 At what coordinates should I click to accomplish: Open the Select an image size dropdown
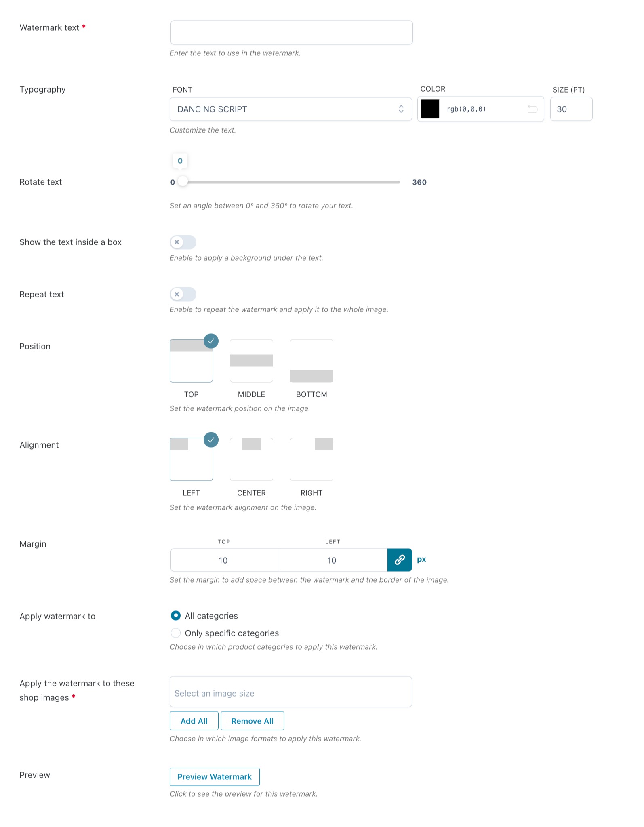[290, 692]
